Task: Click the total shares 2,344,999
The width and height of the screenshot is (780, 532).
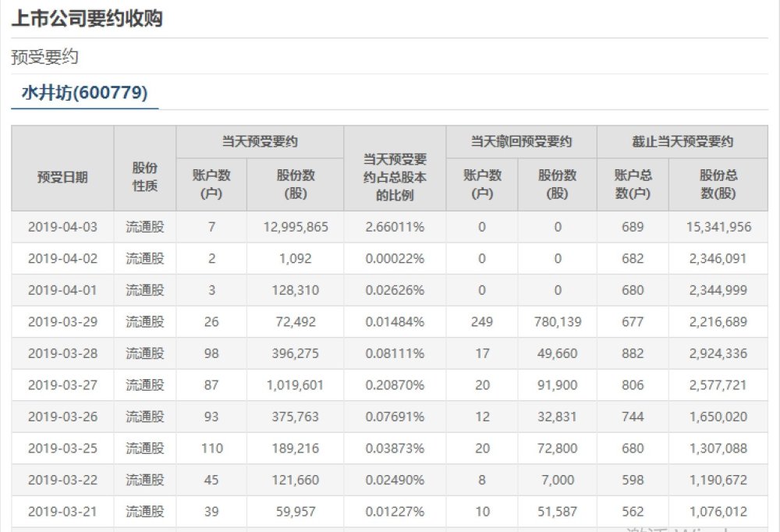Action: coord(718,290)
